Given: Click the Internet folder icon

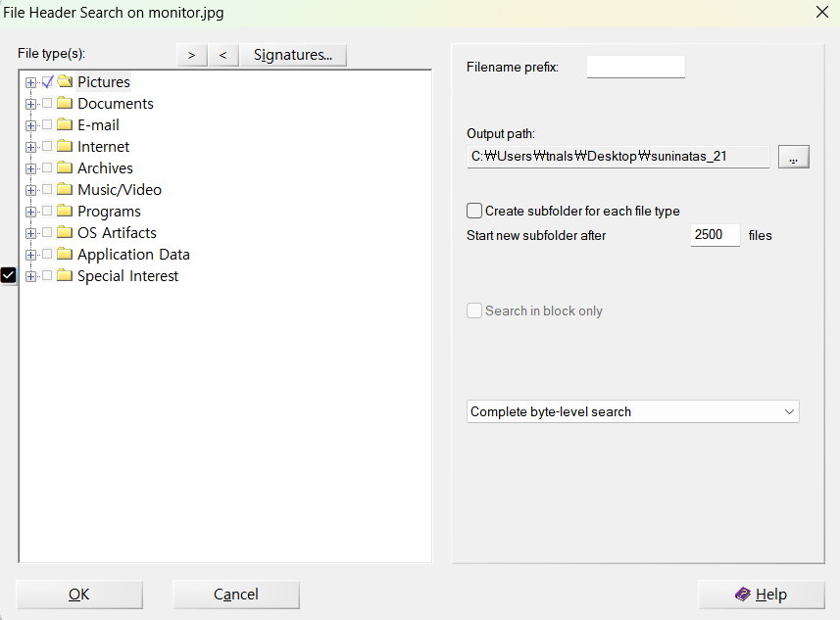Looking at the screenshot, I should pyautogui.click(x=65, y=146).
